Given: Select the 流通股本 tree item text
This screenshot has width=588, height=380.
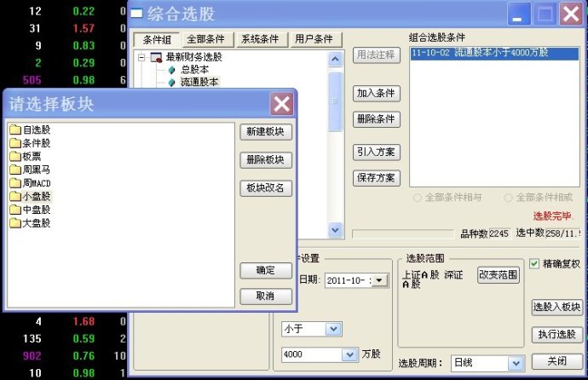Looking at the screenshot, I should click(x=199, y=82).
